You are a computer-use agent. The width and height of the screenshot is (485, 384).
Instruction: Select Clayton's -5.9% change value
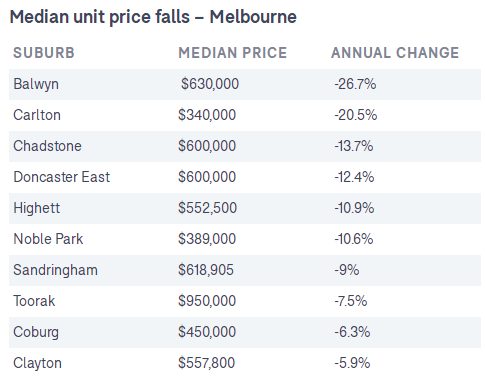[352, 363]
